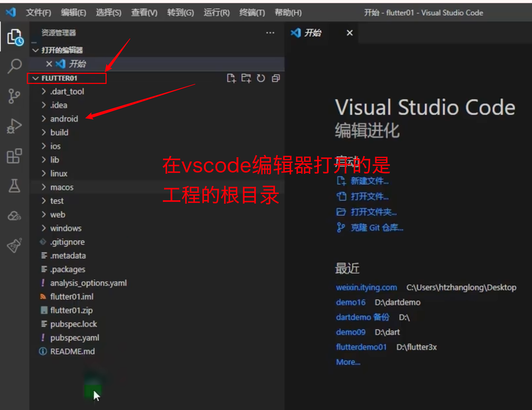Expand the lib folder
The image size is (532, 410).
tap(43, 160)
